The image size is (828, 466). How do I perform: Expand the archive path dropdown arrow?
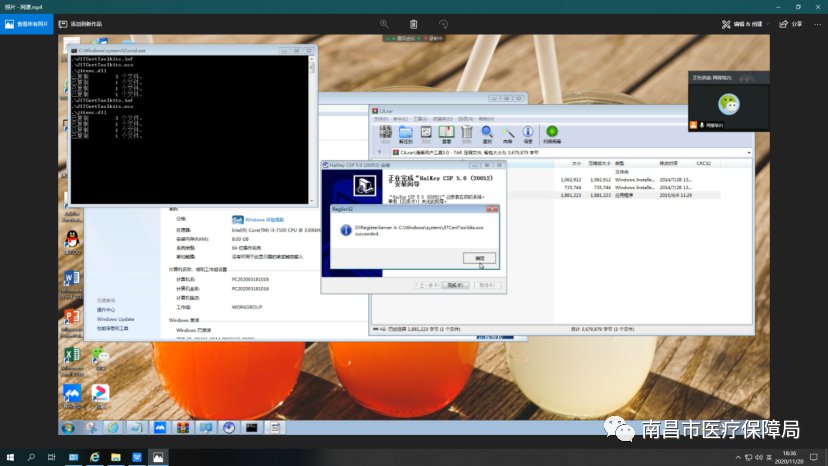pyautogui.click(x=747, y=152)
